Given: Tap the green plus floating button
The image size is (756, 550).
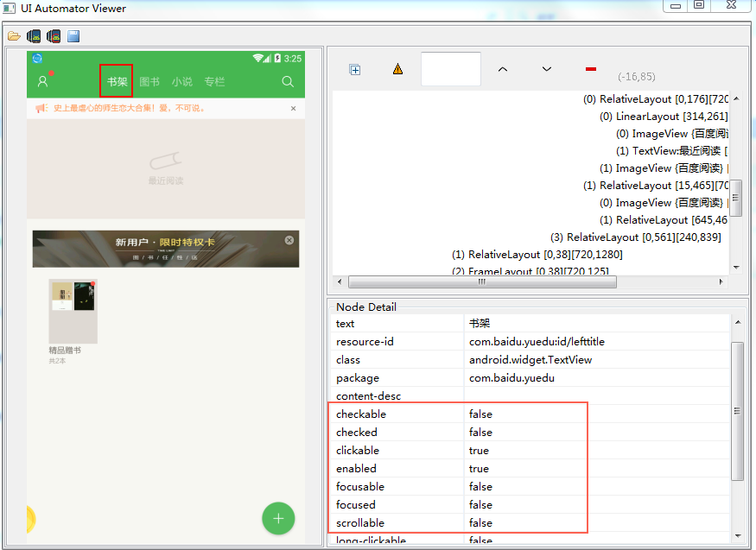Looking at the screenshot, I should click(278, 518).
